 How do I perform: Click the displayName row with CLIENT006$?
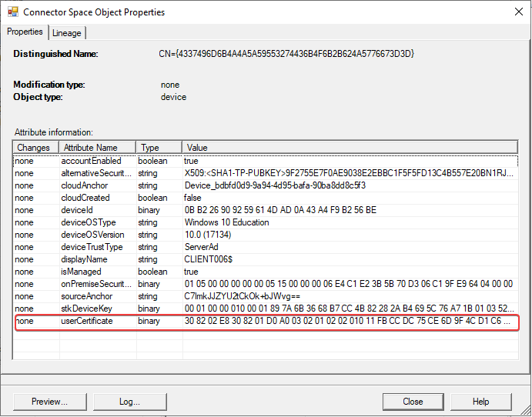89,259
